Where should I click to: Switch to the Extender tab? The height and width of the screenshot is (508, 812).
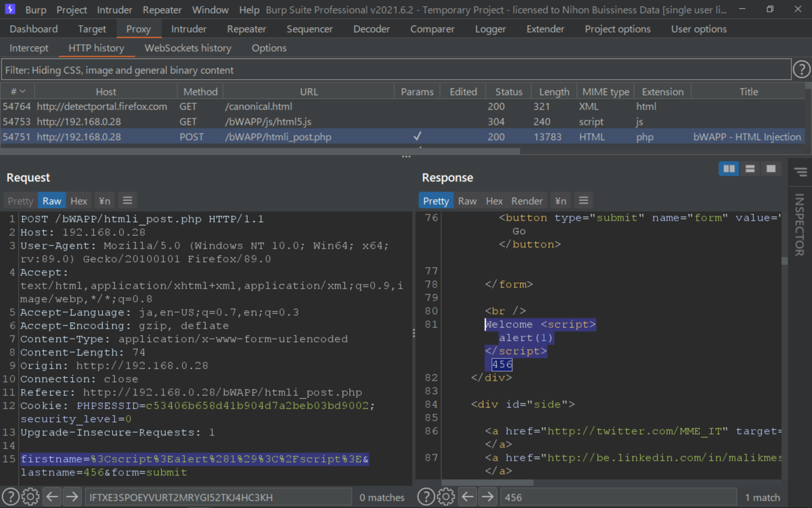[545, 29]
